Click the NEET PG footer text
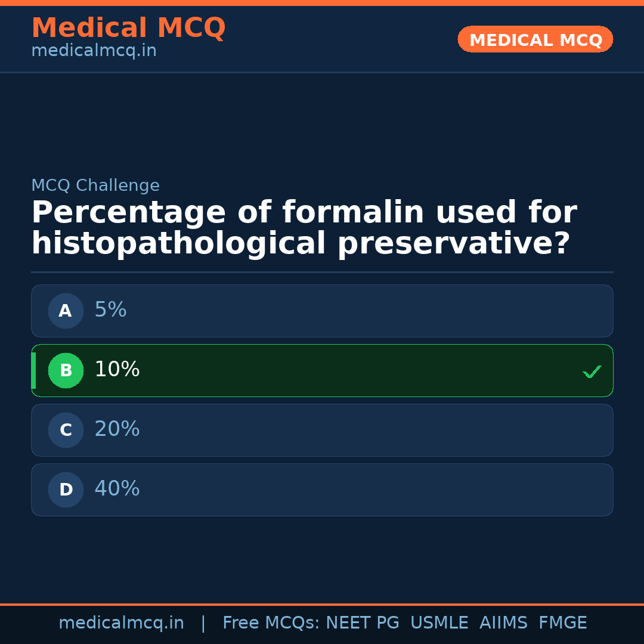The width and height of the screenshot is (644, 644). tap(363, 623)
